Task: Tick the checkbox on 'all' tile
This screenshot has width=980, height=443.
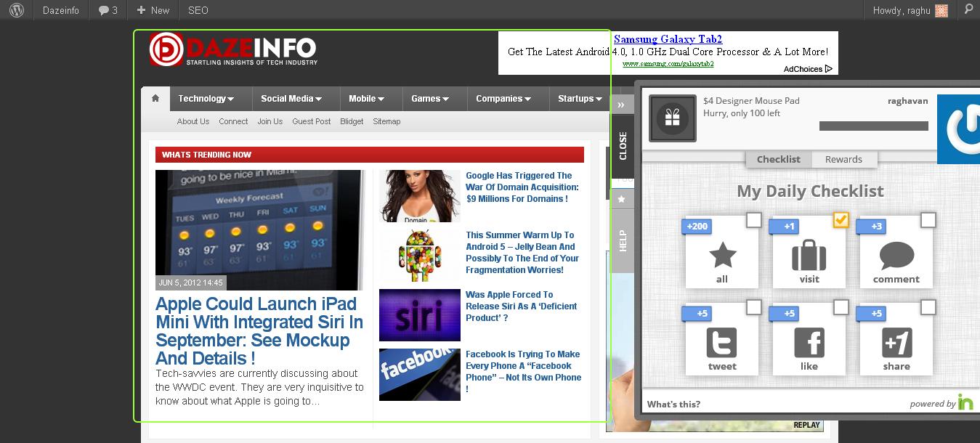Action: (754, 219)
